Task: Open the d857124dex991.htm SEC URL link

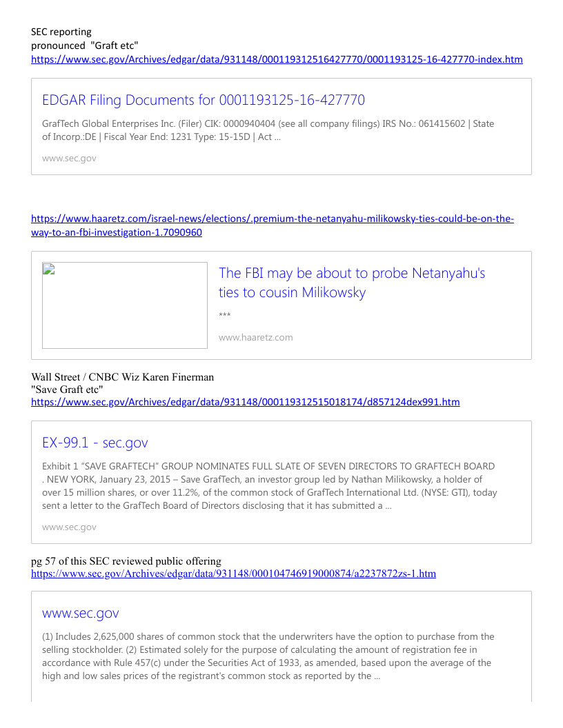Action: click(x=245, y=402)
